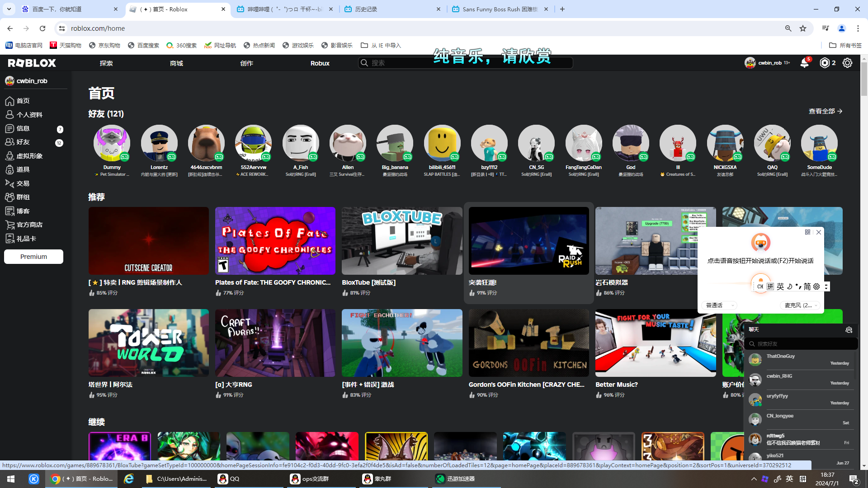Viewport: 868px width, 488px height.
Task: Open chat with ThatOneGuy
Action: point(801,360)
